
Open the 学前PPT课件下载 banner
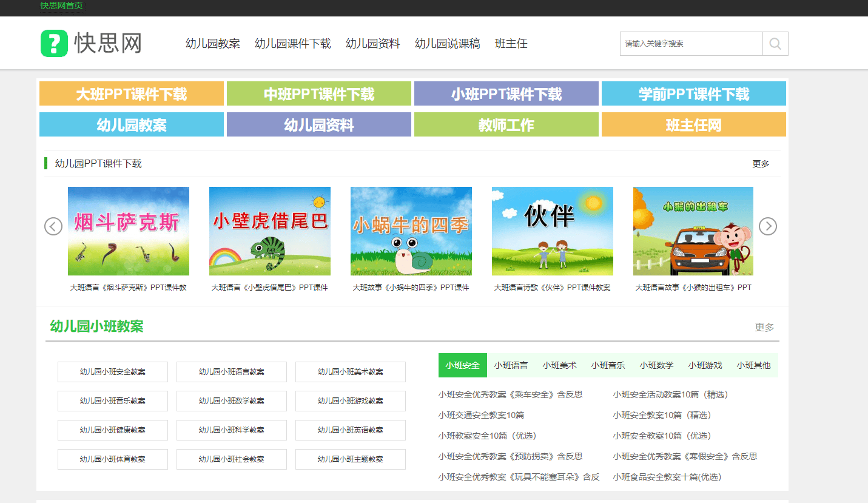coord(693,93)
